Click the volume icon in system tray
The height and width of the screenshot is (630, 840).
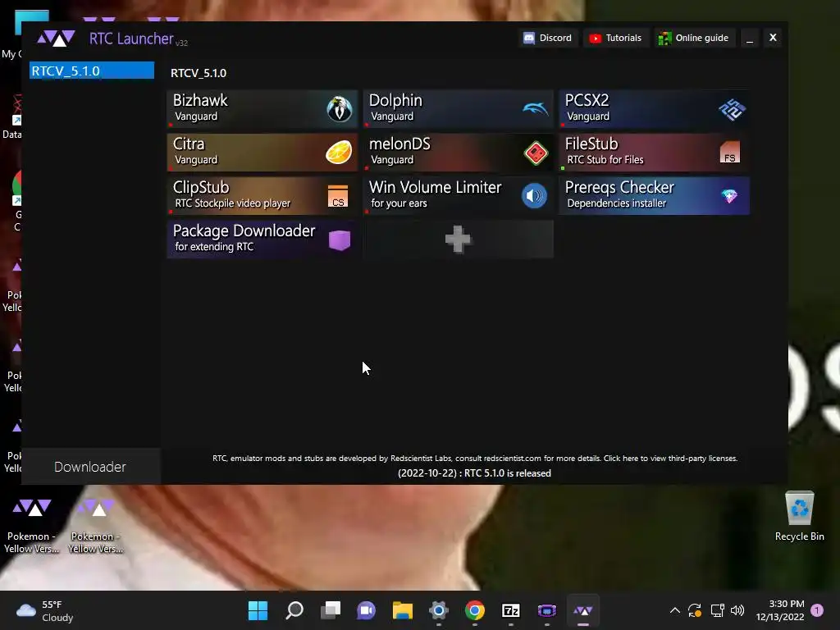[737, 610]
